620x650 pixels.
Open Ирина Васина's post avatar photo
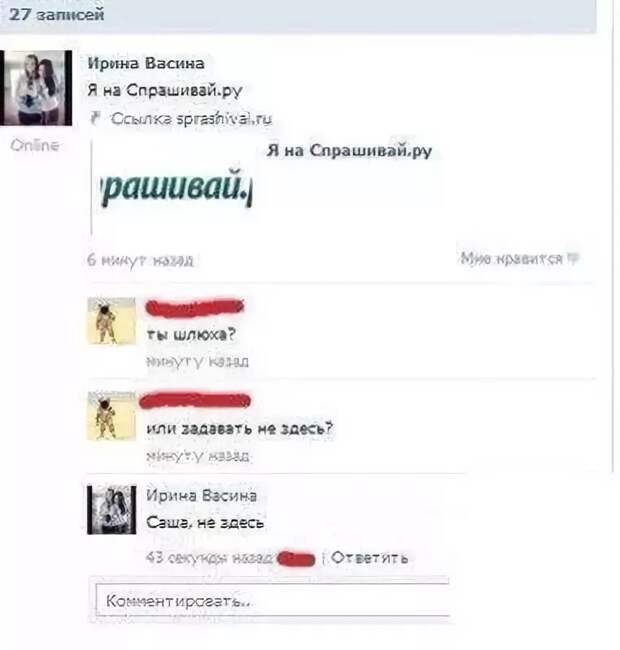pyautogui.click(x=36, y=88)
